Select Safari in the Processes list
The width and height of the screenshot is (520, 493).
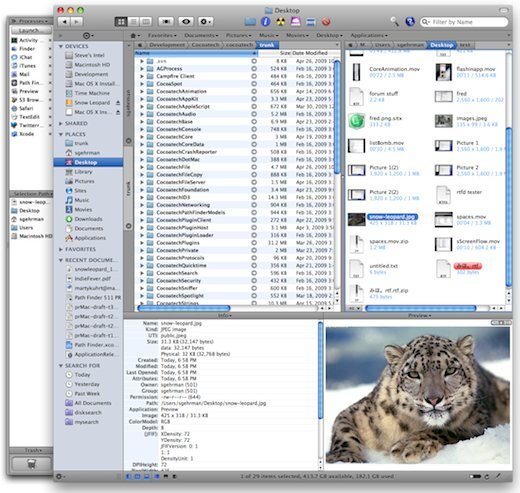point(26,108)
